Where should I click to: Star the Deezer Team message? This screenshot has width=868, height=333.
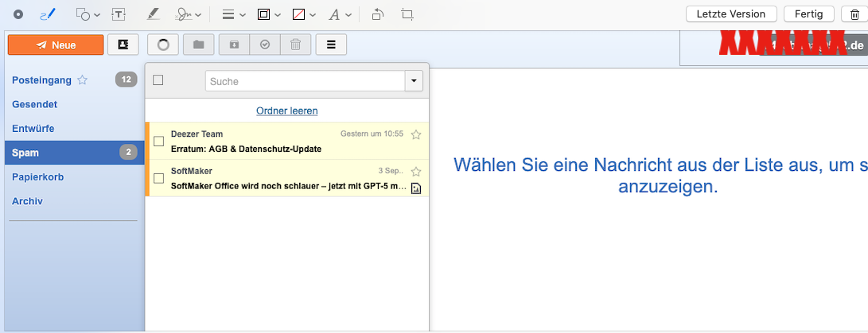(x=415, y=134)
